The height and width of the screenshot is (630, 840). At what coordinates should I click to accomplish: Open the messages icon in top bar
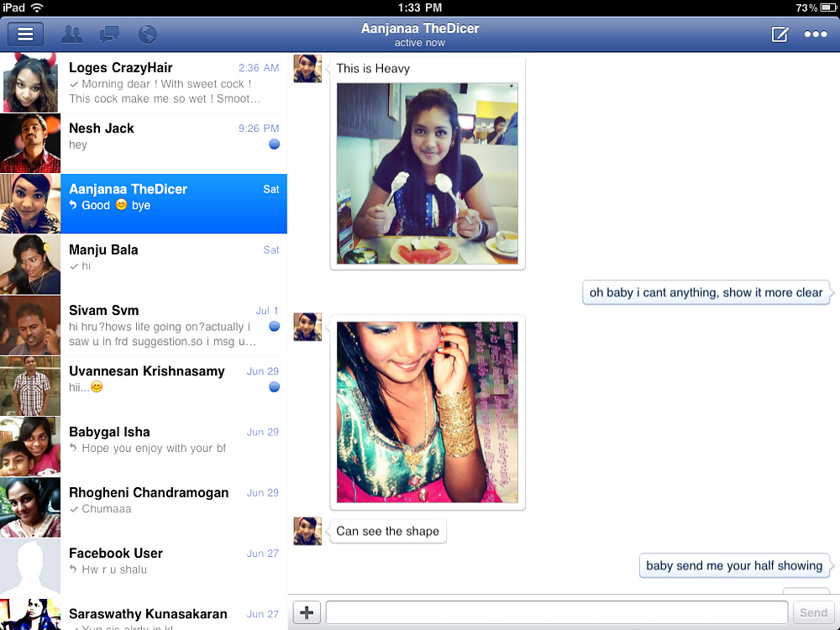pos(109,34)
